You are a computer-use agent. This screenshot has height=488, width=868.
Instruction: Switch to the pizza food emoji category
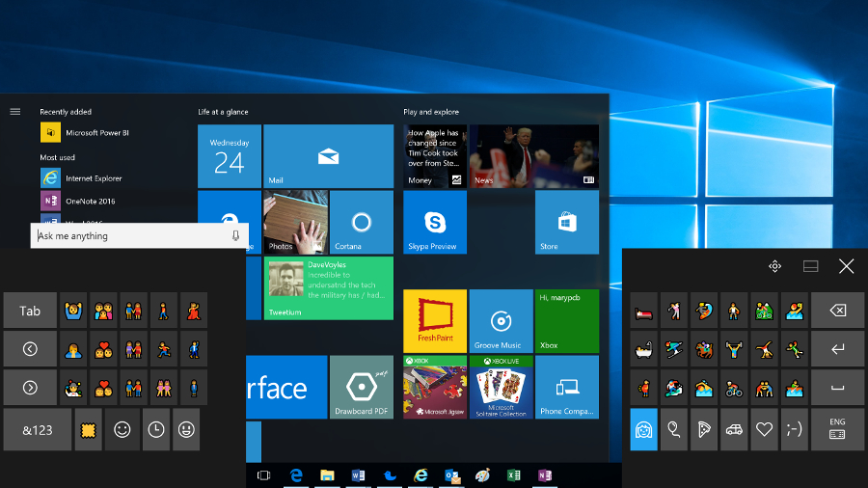(704, 429)
